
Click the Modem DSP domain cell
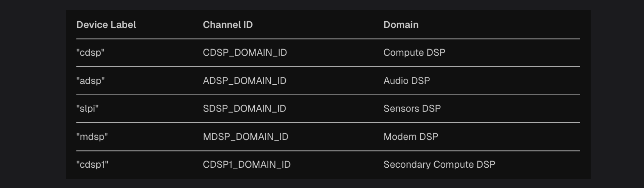[x=411, y=137]
